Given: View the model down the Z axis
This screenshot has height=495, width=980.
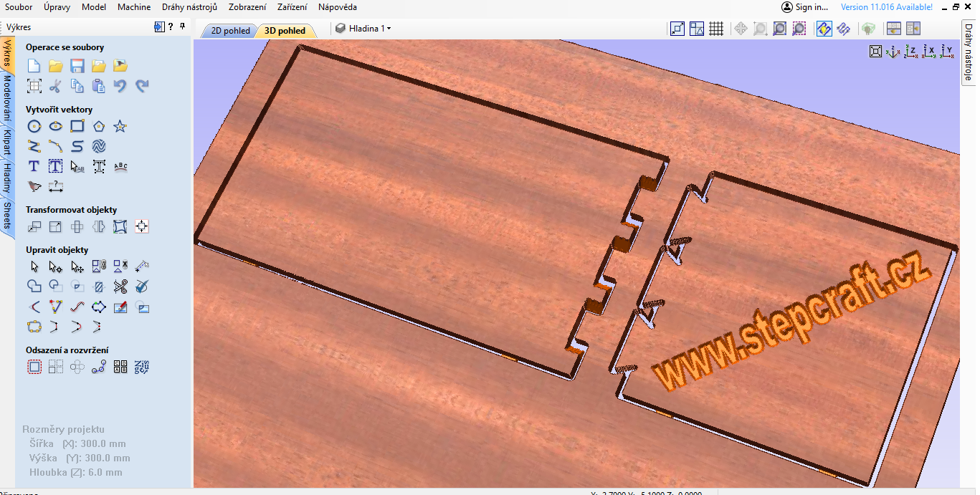Looking at the screenshot, I should 911,52.
